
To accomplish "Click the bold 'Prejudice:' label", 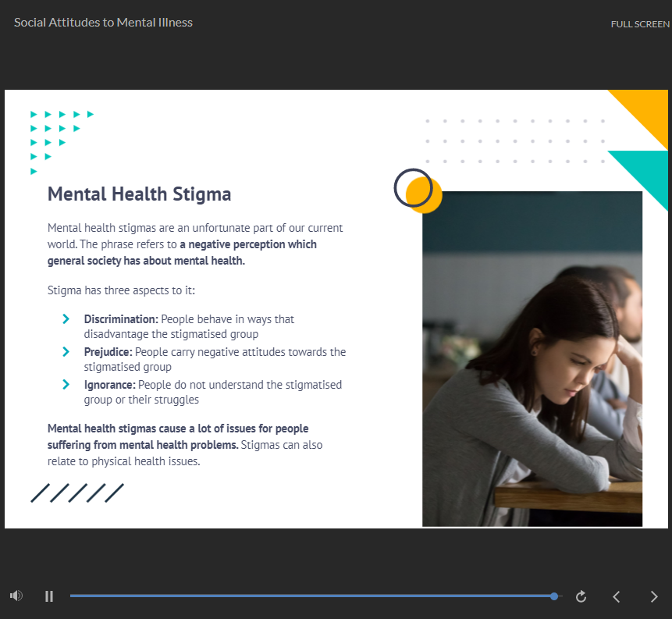I will (108, 352).
